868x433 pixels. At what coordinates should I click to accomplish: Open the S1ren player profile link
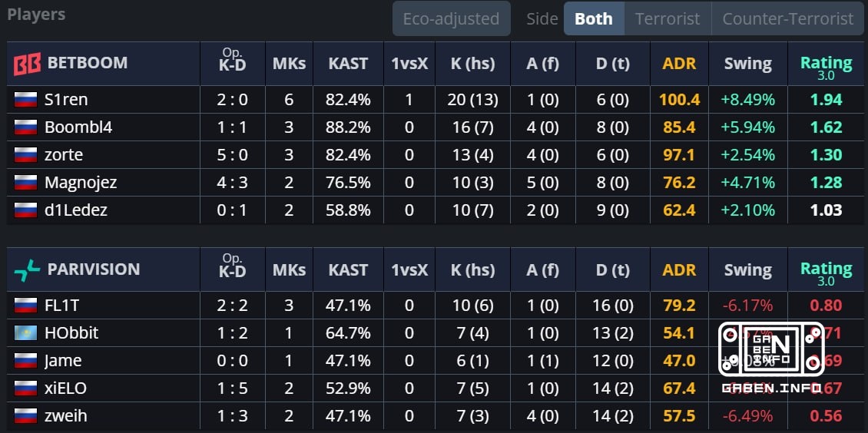[x=66, y=100]
